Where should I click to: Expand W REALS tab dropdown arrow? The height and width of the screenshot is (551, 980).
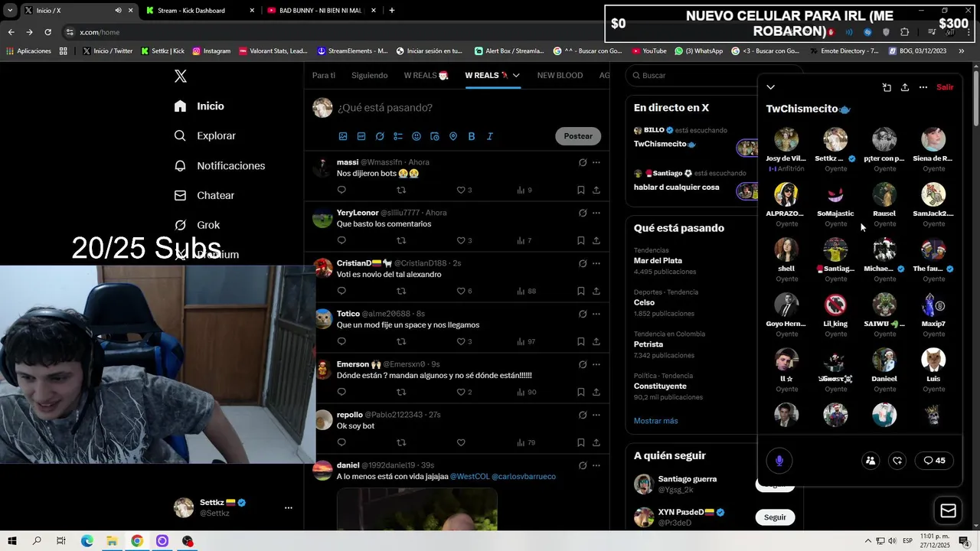[516, 76]
